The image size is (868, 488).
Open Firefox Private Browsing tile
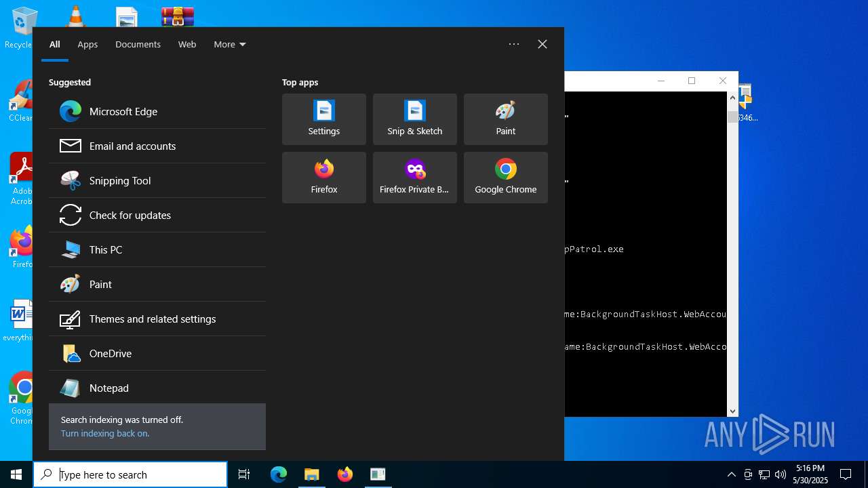415,178
